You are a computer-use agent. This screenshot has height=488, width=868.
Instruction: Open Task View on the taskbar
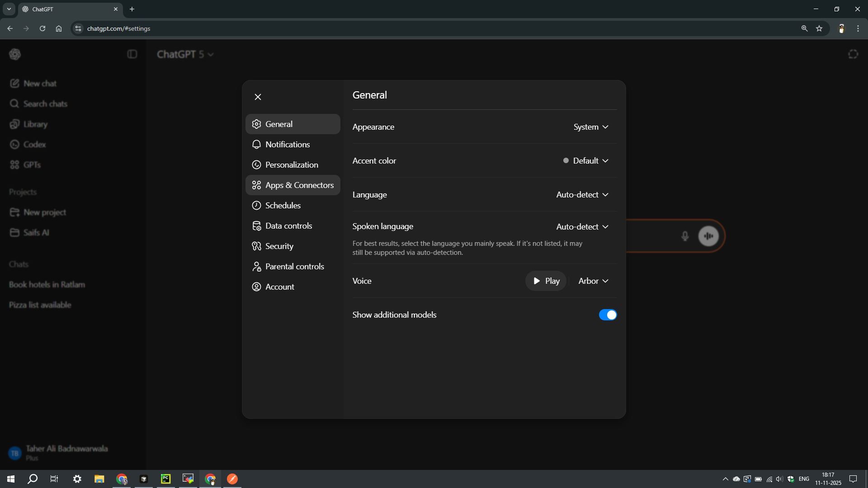[x=54, y=479]
